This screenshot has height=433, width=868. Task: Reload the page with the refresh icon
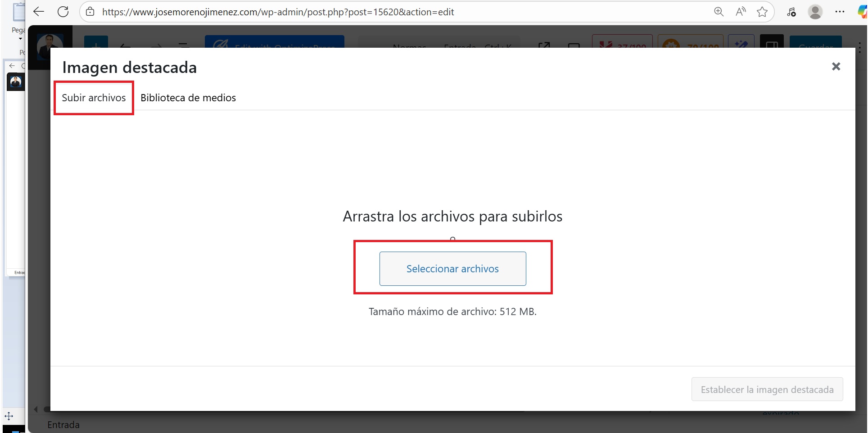tap(63, 12)
